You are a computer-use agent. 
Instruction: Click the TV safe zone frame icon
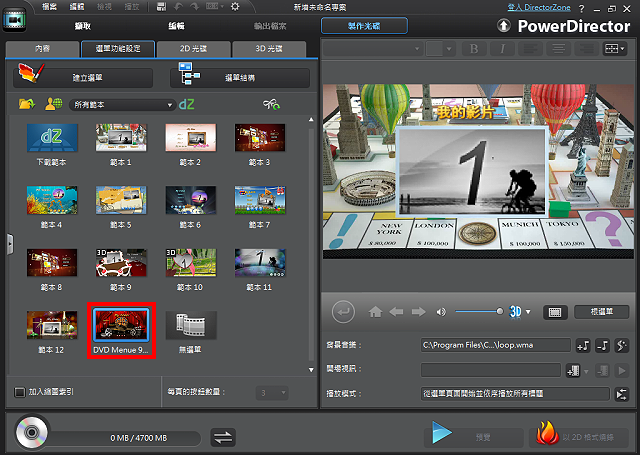pyautogui.click(x=555, y=312)
